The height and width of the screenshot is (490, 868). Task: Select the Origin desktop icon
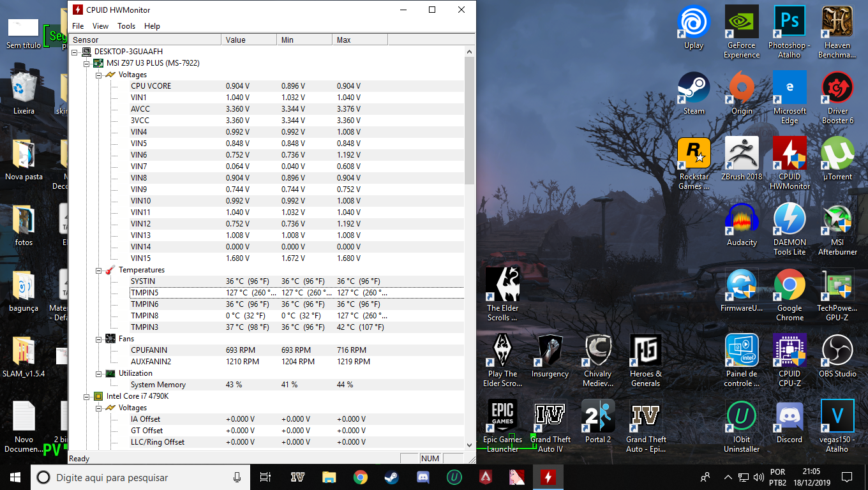pos(742,93)
